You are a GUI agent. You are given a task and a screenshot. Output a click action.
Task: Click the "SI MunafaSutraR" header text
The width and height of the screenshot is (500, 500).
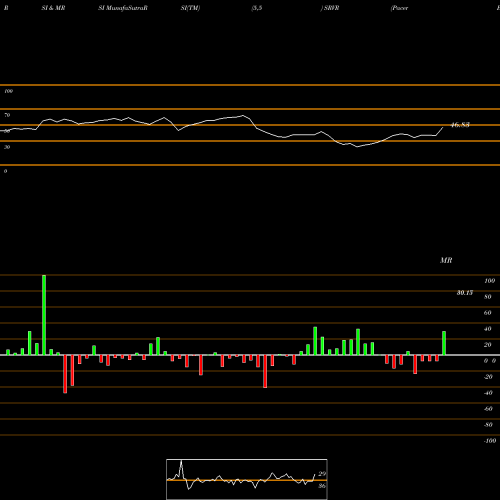[x=123, y=8]
